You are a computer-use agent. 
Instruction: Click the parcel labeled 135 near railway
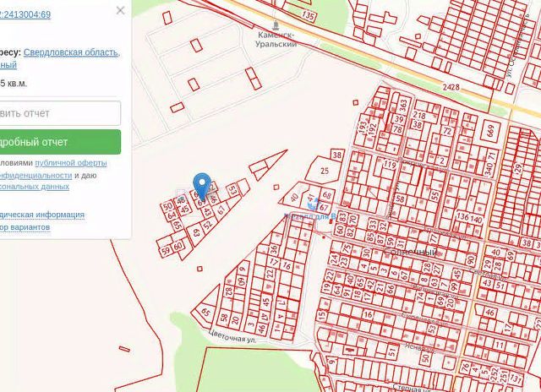(x=308, y=15)
